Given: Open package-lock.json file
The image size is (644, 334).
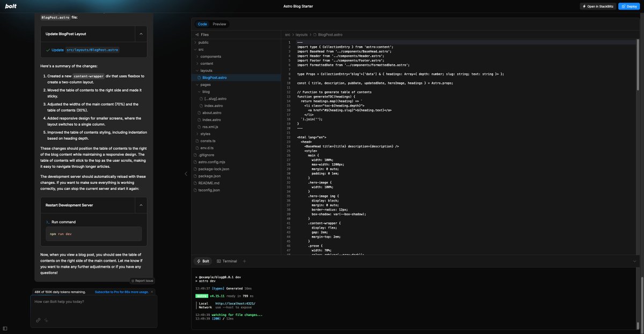Looking at the screenshot, I should [x=237, y=169].
